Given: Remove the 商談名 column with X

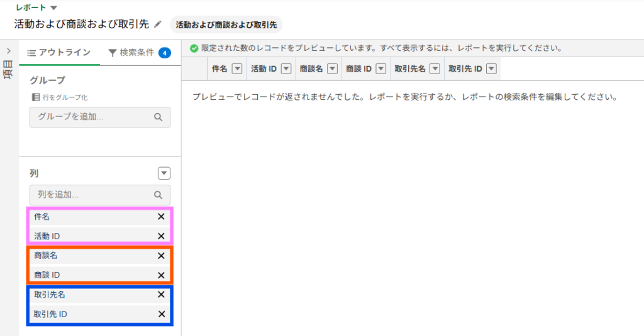Looking at the screenshot, I should [x=161, y=256].
